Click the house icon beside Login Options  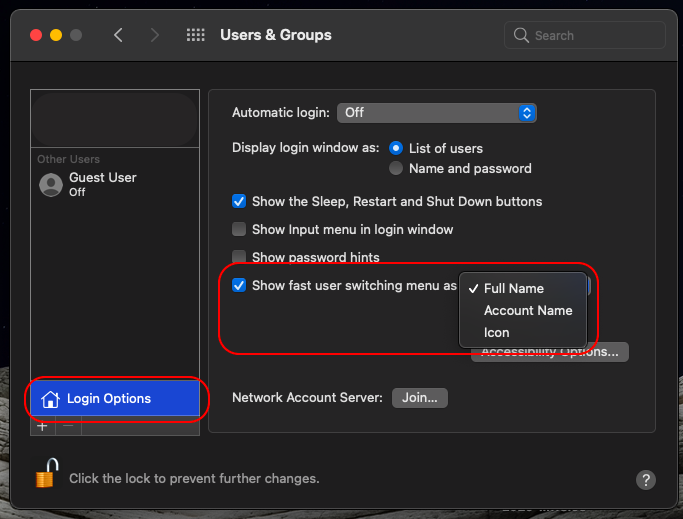point(50,399)
